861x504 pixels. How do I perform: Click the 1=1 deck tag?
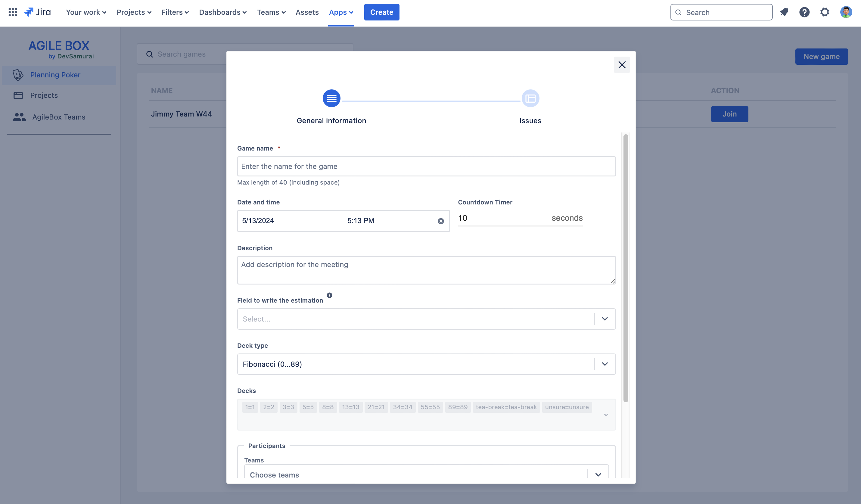point(250,407)
